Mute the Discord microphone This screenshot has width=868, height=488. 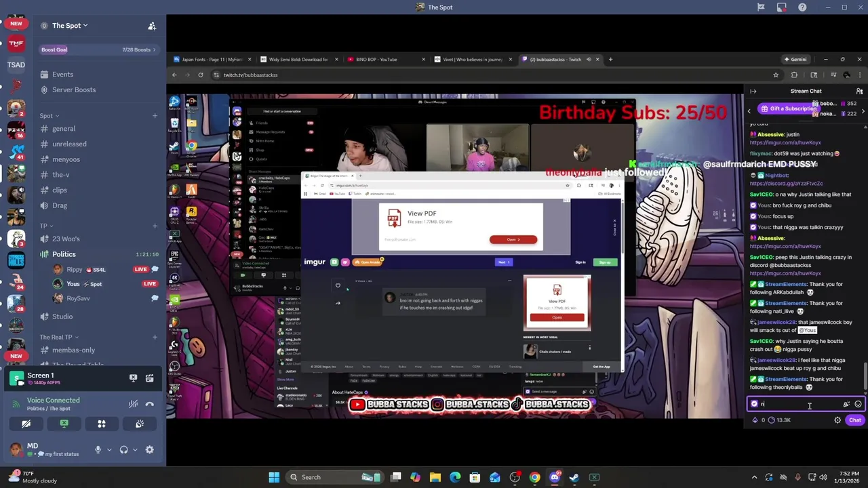pos(98,449)
